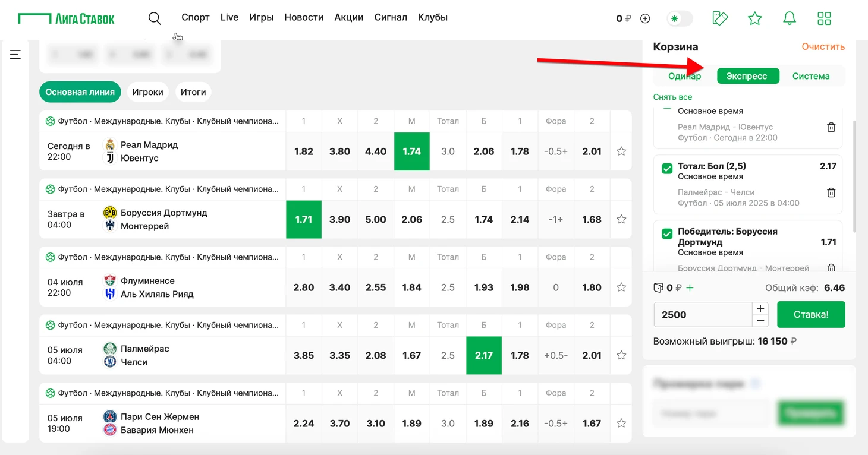Select Флуминенсе win odds 2.80
Screen dimensions: 868x455
pyautogui.click(x=304, y=287)
